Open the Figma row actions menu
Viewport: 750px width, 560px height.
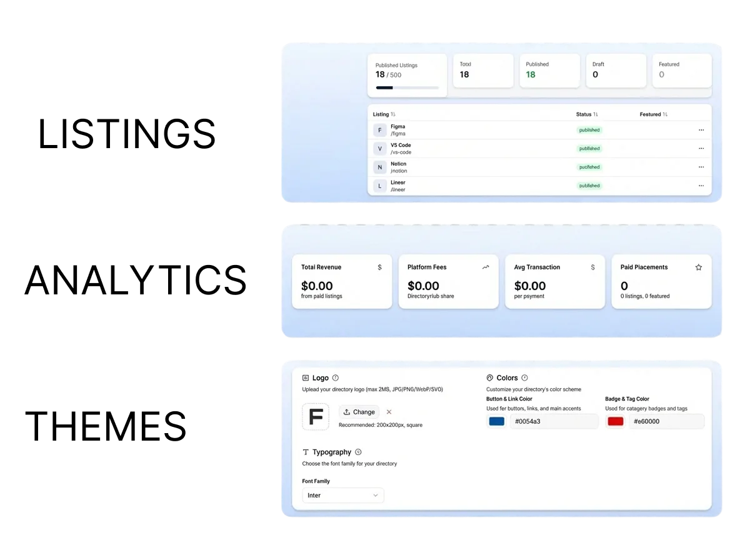click(x=701, y=130)
